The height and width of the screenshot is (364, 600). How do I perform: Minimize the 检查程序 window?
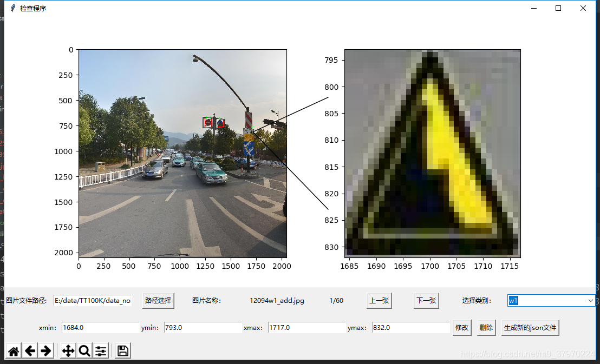(534, 8)
